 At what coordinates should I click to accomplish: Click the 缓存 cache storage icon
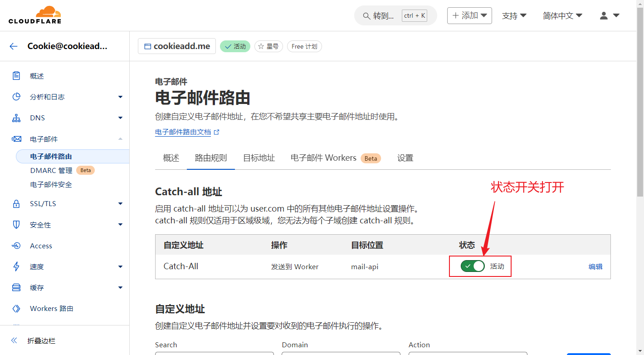[16, 287]
